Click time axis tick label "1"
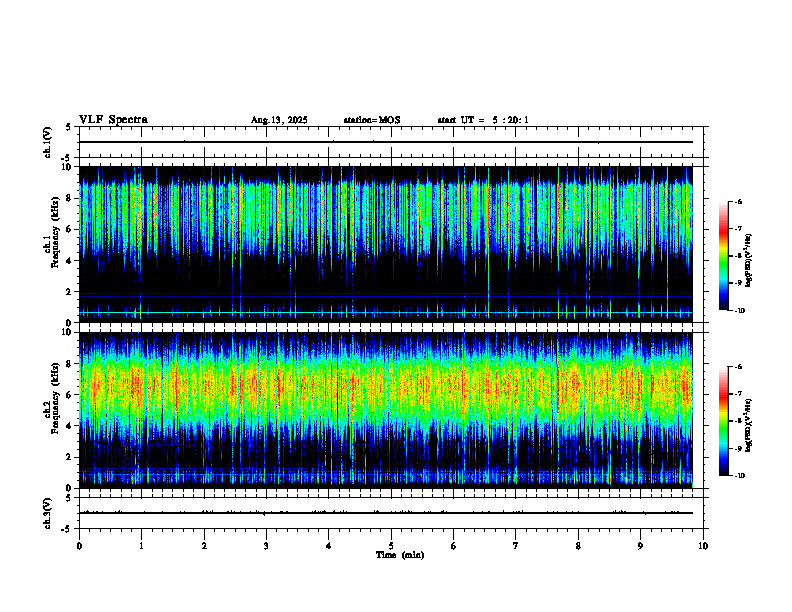This screenshot has height=612, width=792. click(141, 546)
